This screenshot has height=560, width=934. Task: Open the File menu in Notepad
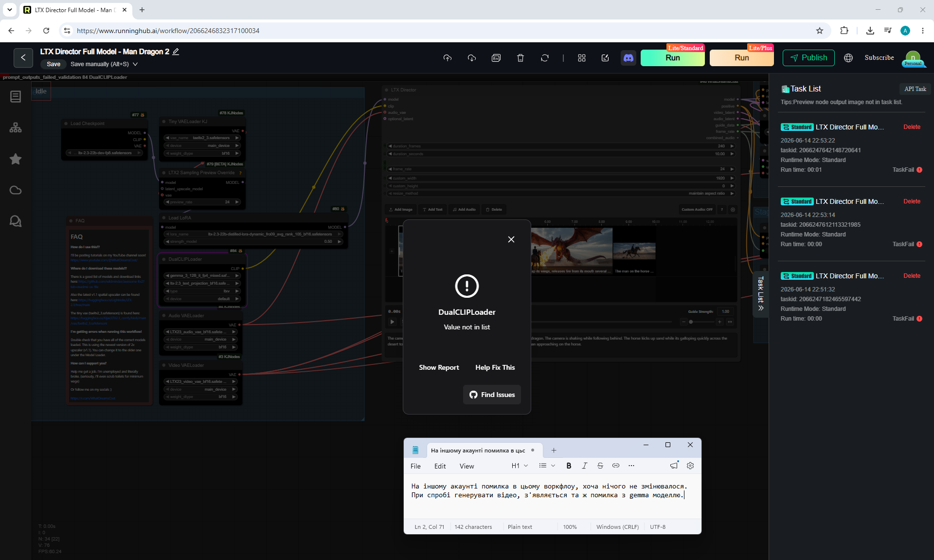click(415, 466)
